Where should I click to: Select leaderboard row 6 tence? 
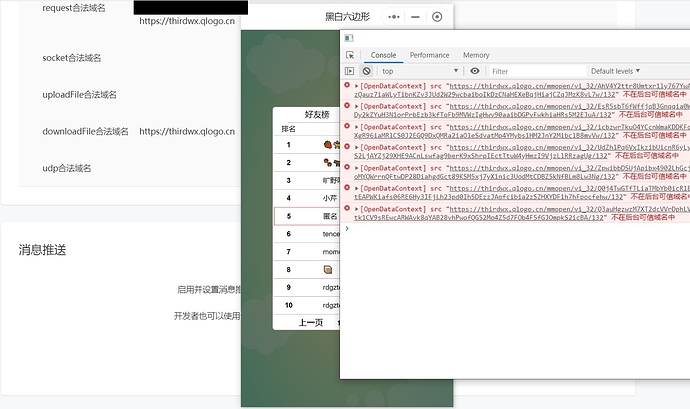(x=307, y=234)
